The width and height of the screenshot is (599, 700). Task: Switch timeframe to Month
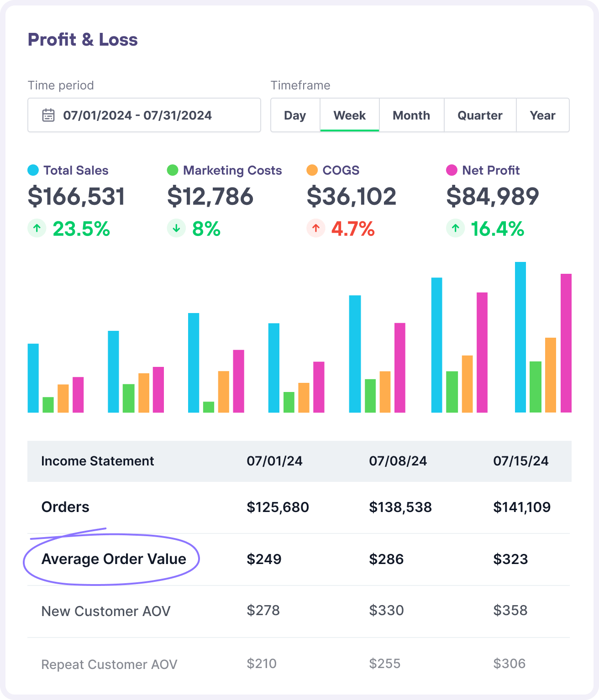point(411,115)
